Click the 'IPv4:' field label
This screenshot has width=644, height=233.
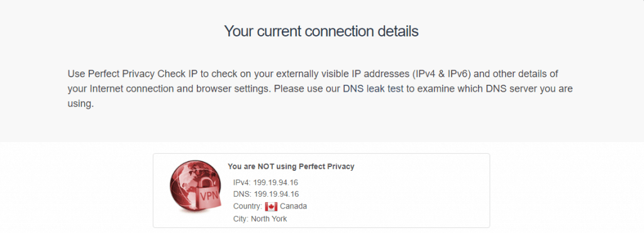(242, 182)
